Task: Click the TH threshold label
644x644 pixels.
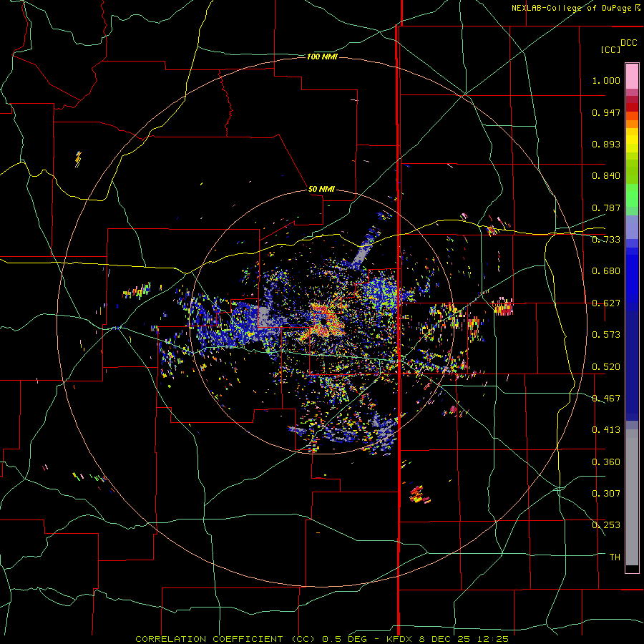Action: click(x=615, y=557)
